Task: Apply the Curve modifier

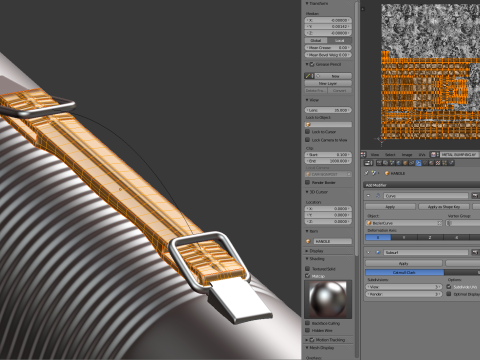Action: coord(390,207)
